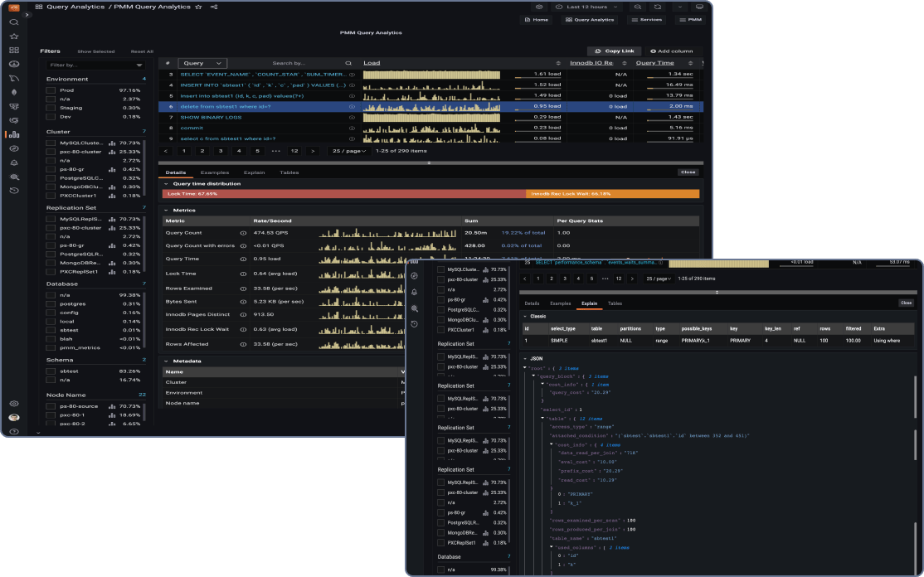
Task: Collapse the Query time distribution section
Action: point(168,183)
